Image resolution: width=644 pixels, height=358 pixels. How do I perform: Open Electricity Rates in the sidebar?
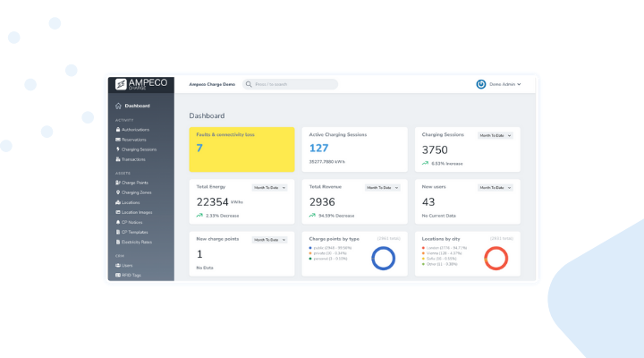137,242
